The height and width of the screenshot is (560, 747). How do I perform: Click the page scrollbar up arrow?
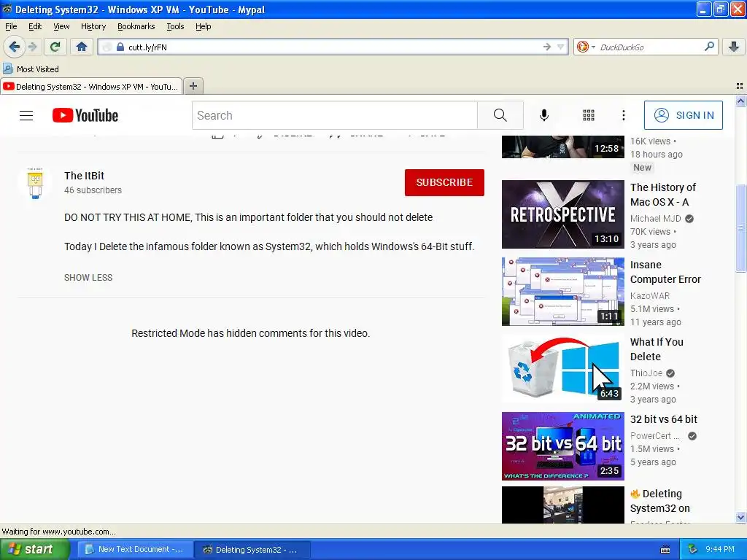tap(740, 101)
